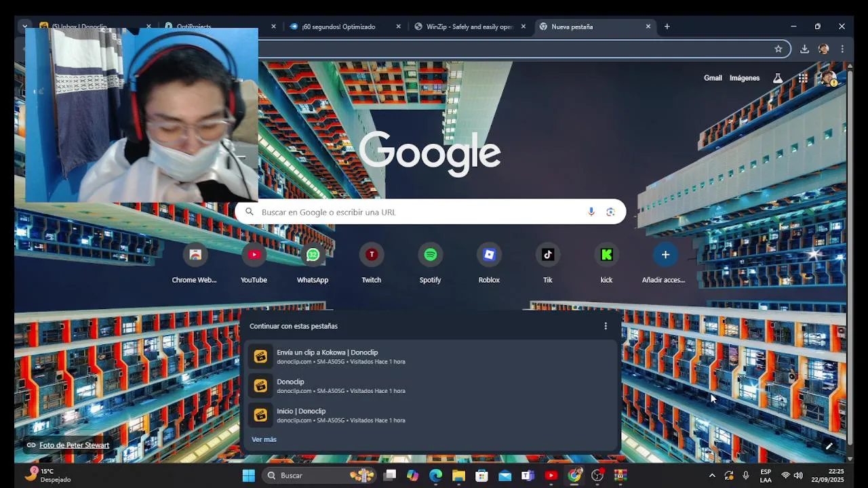Image resolution: width=868 pixels, height=488 pixels.
Task: Open OBS Studio from the taskbar
Action: click(597, 475)
